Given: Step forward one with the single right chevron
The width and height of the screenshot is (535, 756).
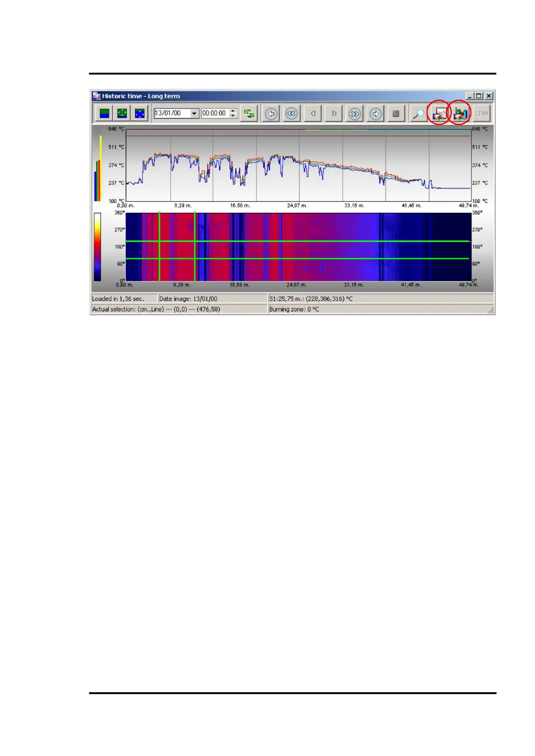Looking at the screenshot, I should click(x=334, y=114).
